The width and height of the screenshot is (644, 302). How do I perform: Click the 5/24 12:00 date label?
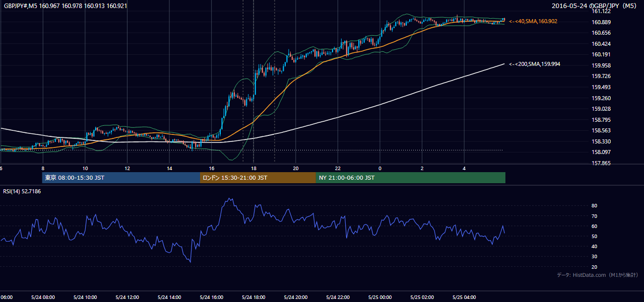point(127,297)
